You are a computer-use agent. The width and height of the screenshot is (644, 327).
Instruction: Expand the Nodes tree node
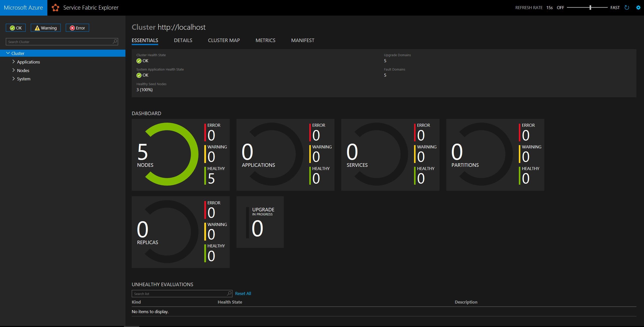14,70
